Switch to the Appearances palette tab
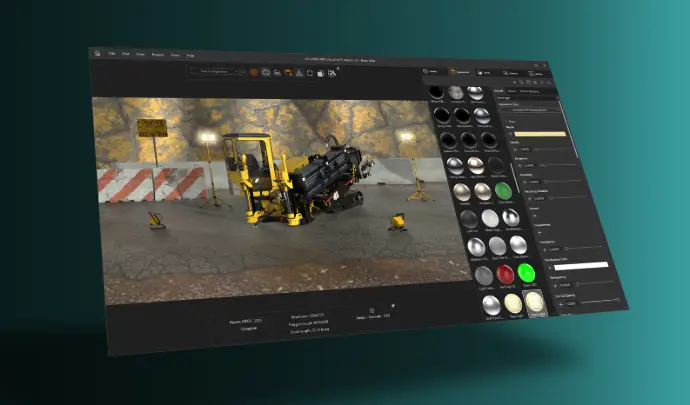Image resolution: width=690 pixels, height=405 pixels. click(459, 72)
